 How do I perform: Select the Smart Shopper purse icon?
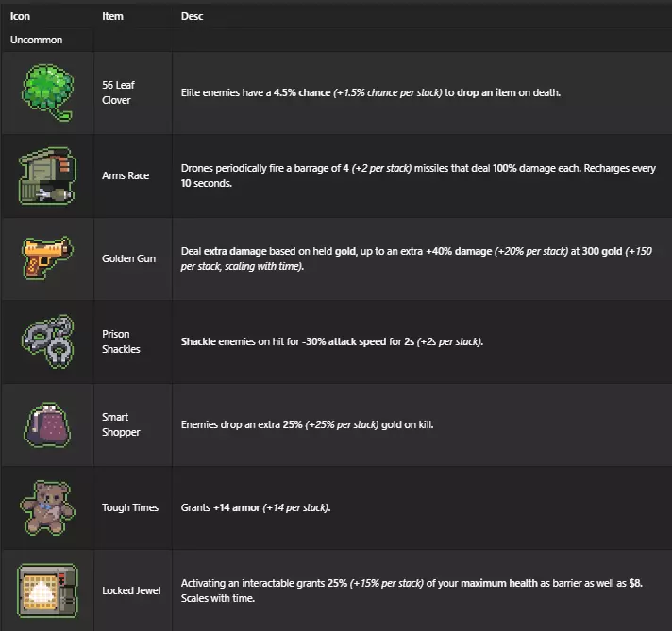pyautogui.click(x=47, y=424)
